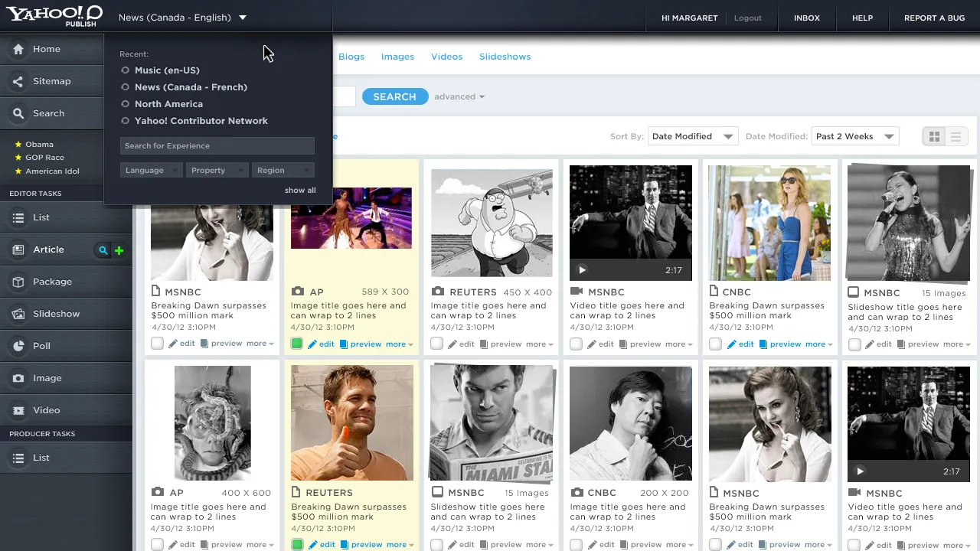Open the Language filter dropdown
Viewport: 980px width, 551px height.
[x=151, y=171]
